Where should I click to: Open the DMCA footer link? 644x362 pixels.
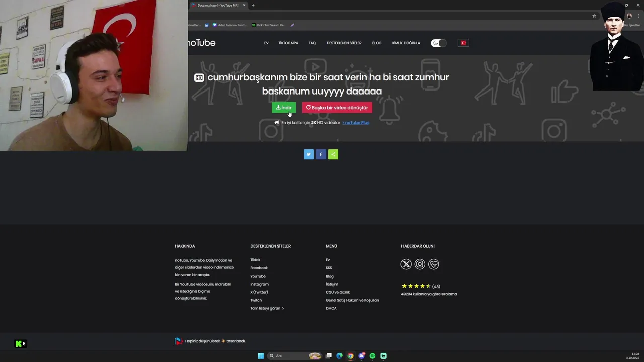[331, 308]
